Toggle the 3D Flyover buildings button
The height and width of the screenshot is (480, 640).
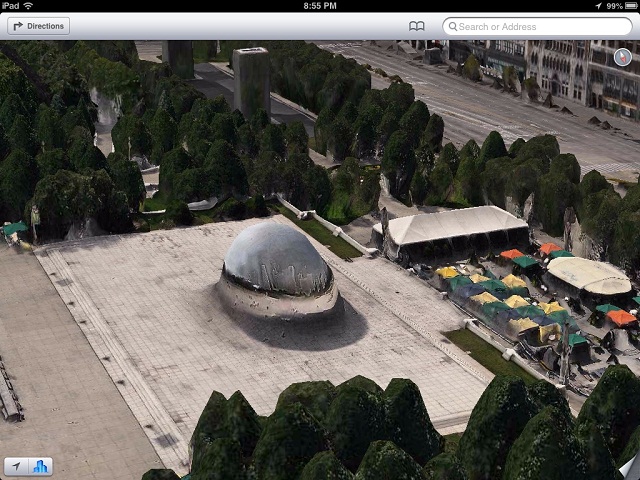coord(41,466)
